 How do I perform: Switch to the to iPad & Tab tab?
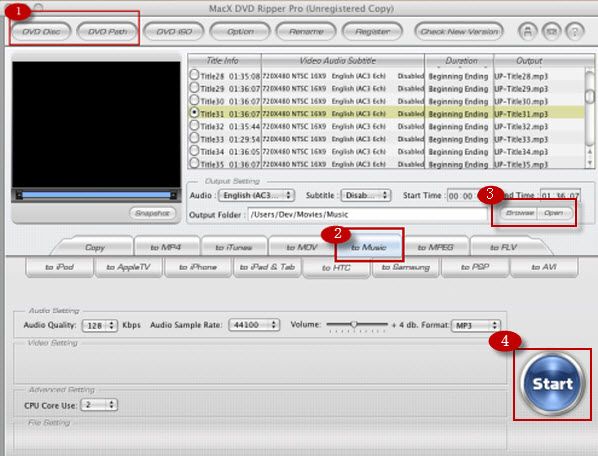(267, 267)
